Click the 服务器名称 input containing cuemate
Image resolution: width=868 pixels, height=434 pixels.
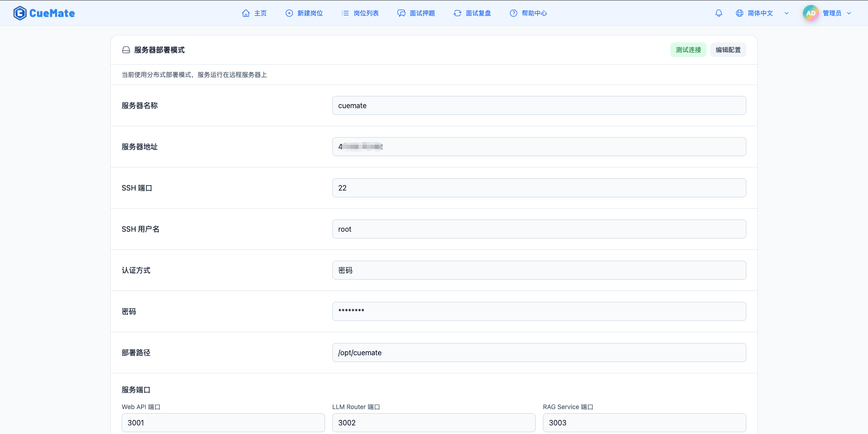pos(539,105)
